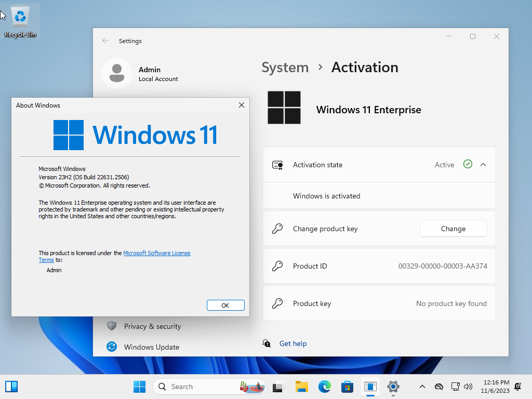
Task: Open the Microsoft Software License Terms link
Action: coord(114,256)
